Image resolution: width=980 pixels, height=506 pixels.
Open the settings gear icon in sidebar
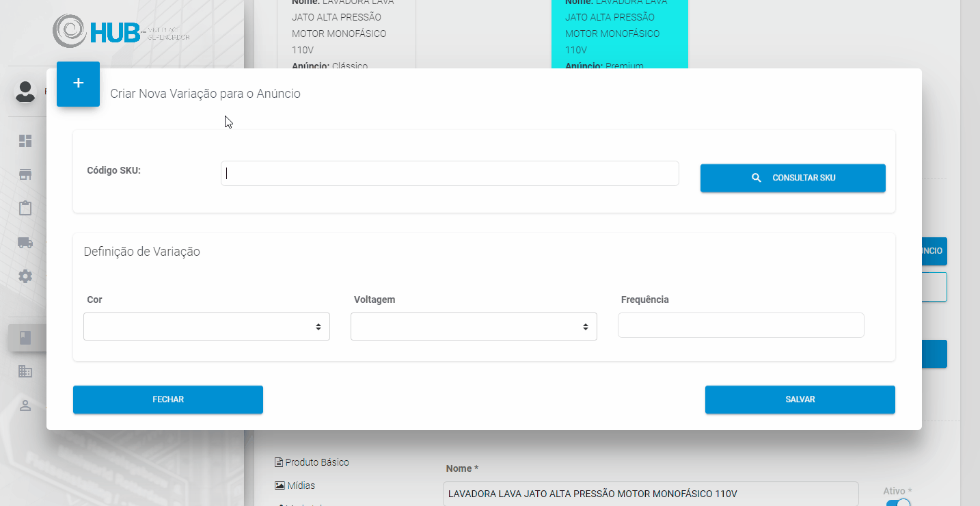click(x=25, y=276)
